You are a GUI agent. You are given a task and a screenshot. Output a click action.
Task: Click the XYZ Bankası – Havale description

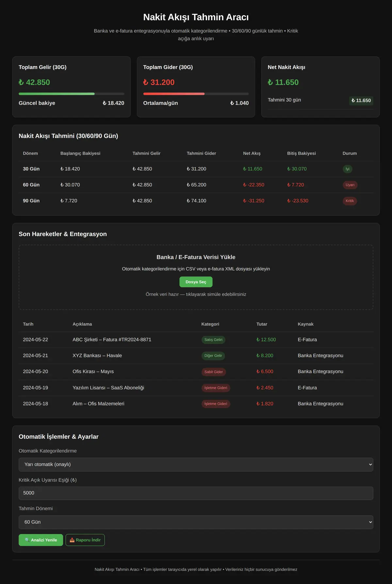pyautogui.click(x=97, y=356)
